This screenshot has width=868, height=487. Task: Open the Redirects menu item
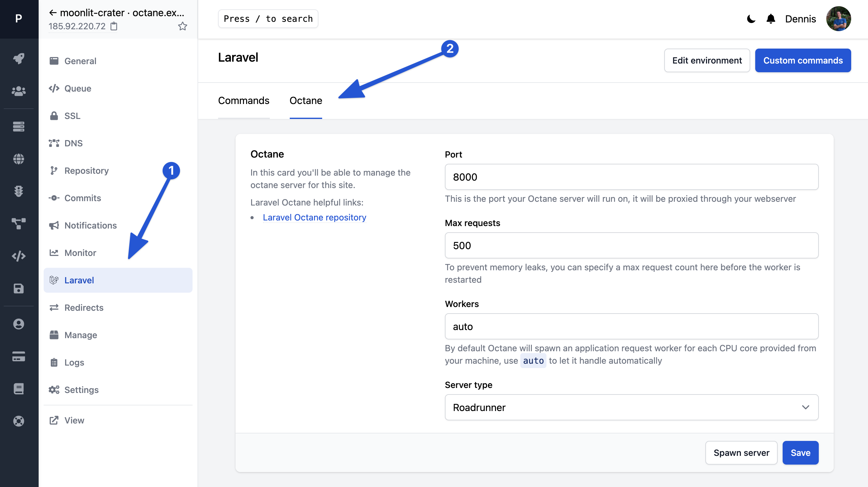coord(118,308)
